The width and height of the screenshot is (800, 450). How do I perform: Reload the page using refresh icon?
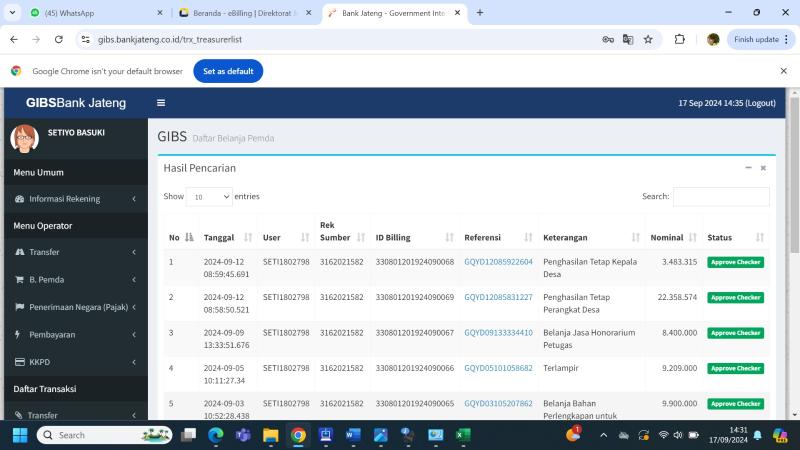click(x=59, y=39)
